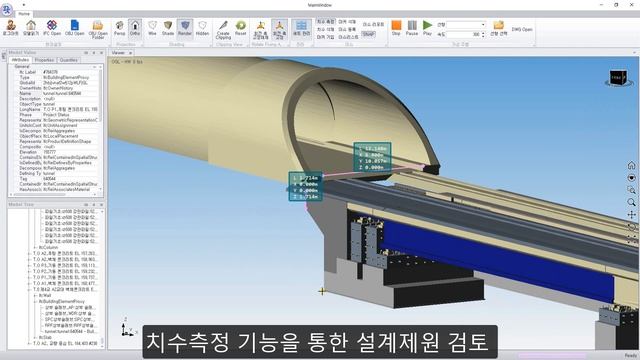Viewport: 640px width, 360px height.
Task: Close the Model Tree panel
Action: point(101,204)
